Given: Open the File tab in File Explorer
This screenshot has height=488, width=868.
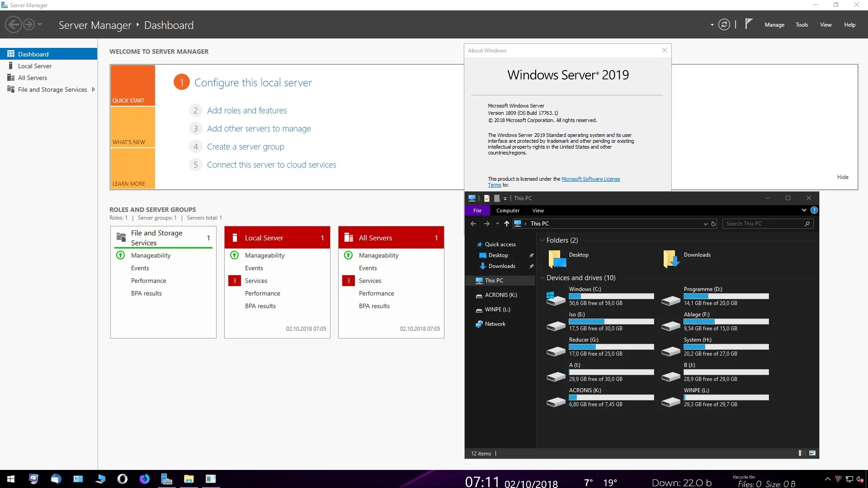Looking at the screenshot, I should (477, 211).
